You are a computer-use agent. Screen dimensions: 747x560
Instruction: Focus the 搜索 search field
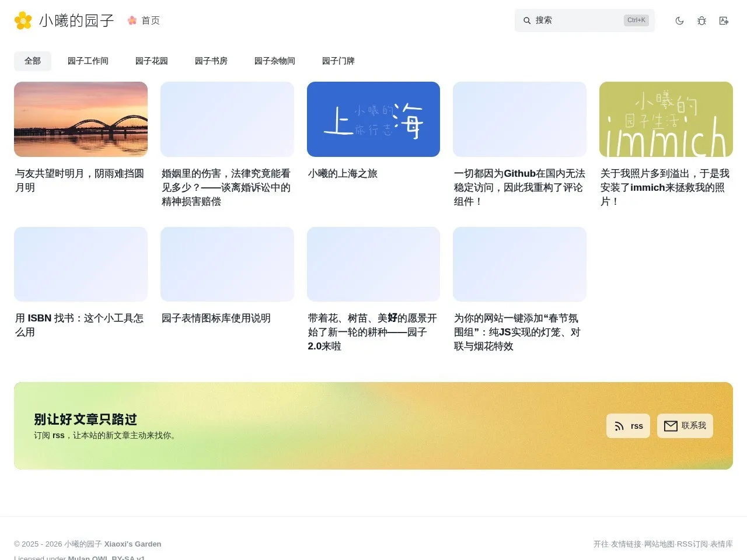coord(585,20)
